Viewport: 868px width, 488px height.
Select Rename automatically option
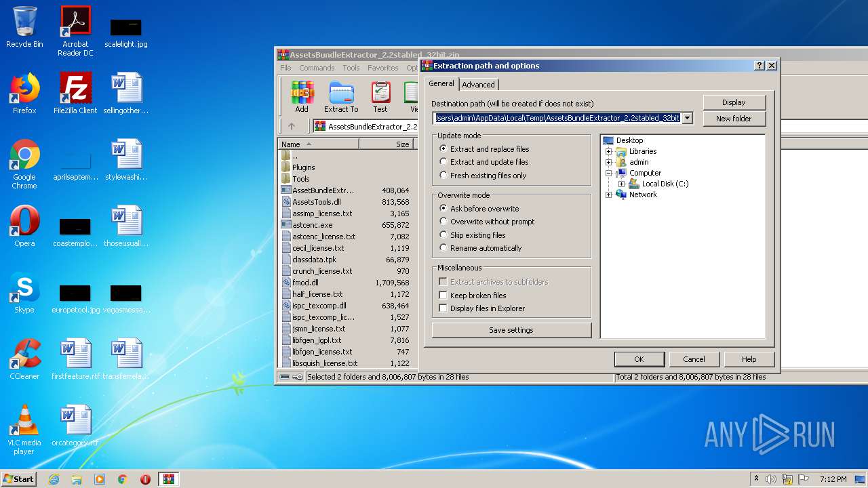click(480, 248)
